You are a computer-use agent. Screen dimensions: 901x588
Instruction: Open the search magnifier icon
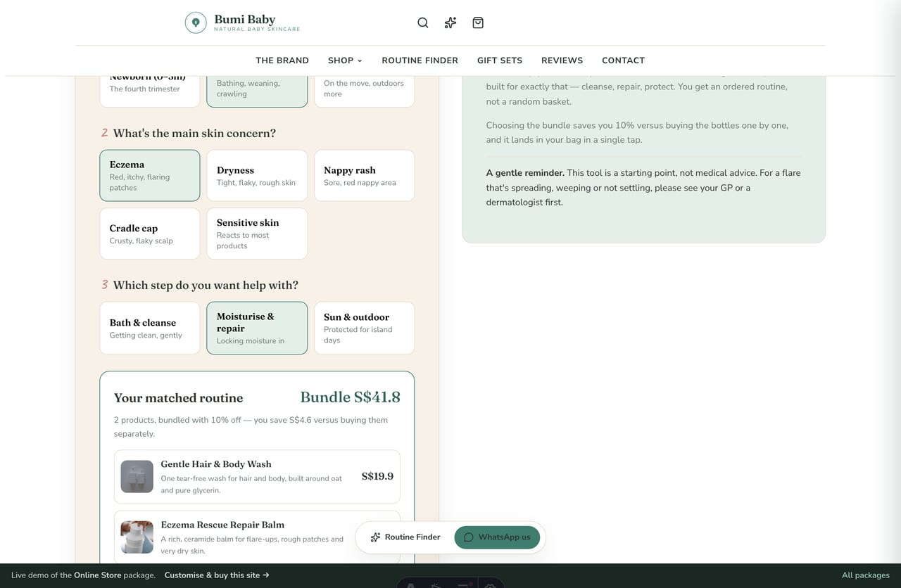coord(423,23)
